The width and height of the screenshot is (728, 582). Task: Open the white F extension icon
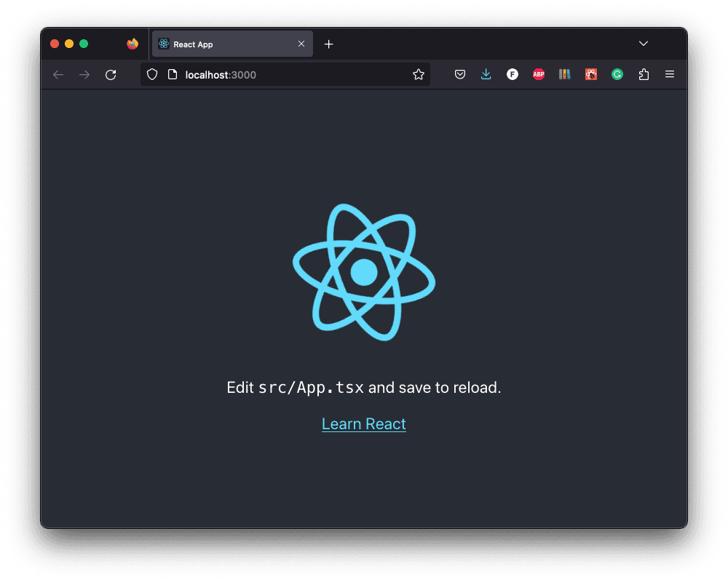click(x=512, y=74)
